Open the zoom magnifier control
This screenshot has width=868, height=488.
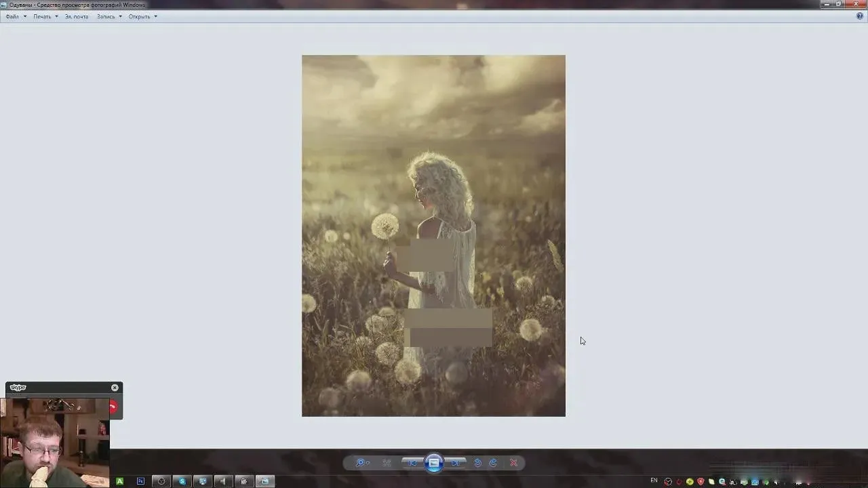tap(361, 463)
